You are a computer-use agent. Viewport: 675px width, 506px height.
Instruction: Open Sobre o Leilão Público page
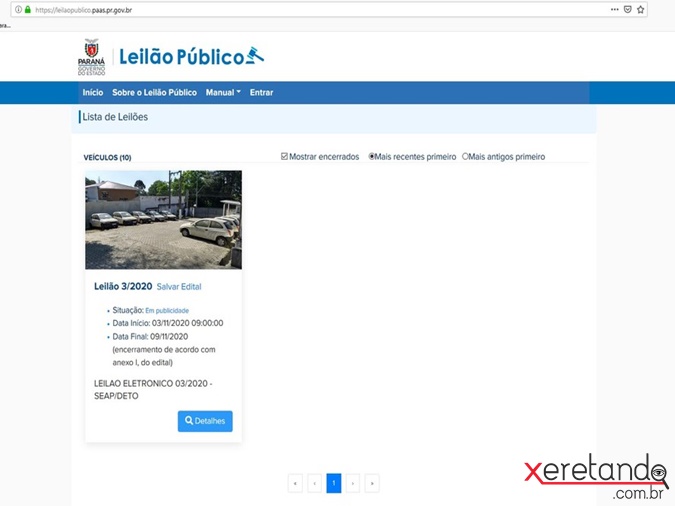point(154,93)
